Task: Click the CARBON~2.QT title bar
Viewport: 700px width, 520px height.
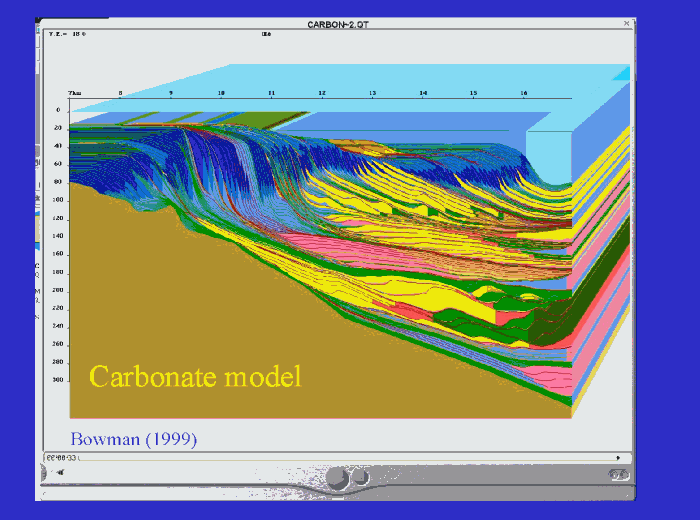Action: (338, 22)
